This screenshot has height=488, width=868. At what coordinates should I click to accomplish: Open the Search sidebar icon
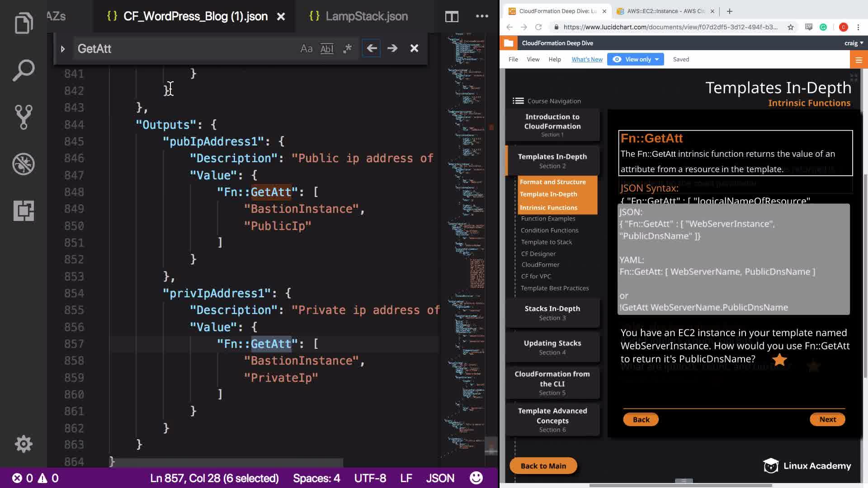click(x=24, y=70)
